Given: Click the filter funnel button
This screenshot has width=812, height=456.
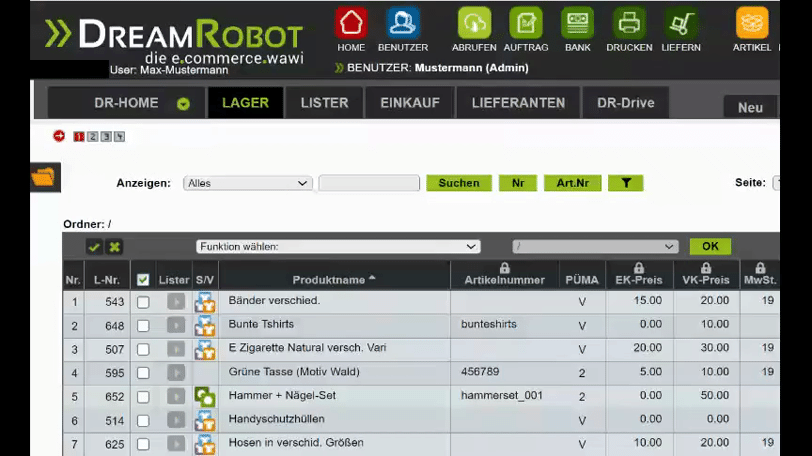Looking at the screenshot, I should pyautogui.click(x=626, y=183).
